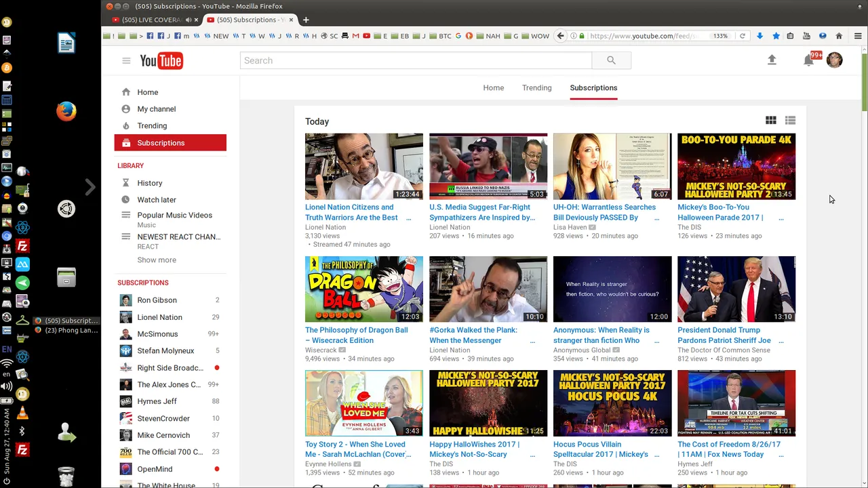The height and width of the screenshot is (488, 868).
Task: Open the file cabinet icon in dock
Action: [x=66, y=278]
